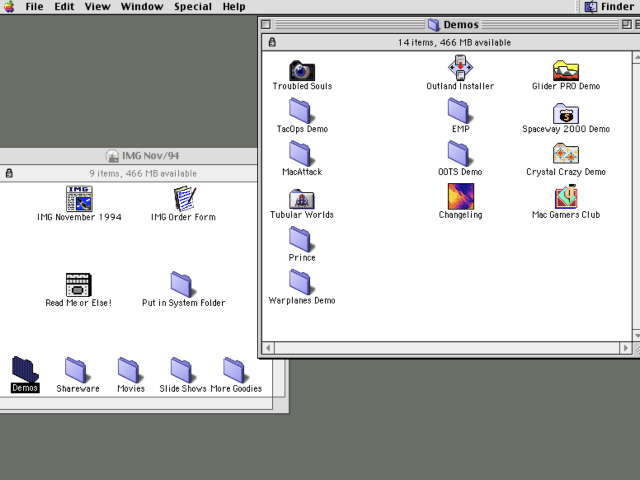Click the Demos window scroll-left arrow
Screen dimensions: 640x480
(x=268, y=348)
